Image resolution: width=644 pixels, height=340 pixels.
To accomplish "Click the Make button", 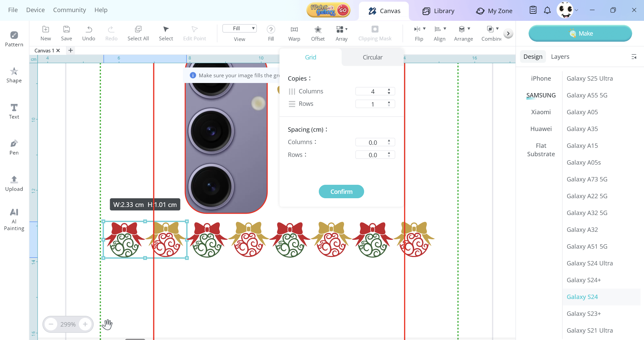I will 580,33.
